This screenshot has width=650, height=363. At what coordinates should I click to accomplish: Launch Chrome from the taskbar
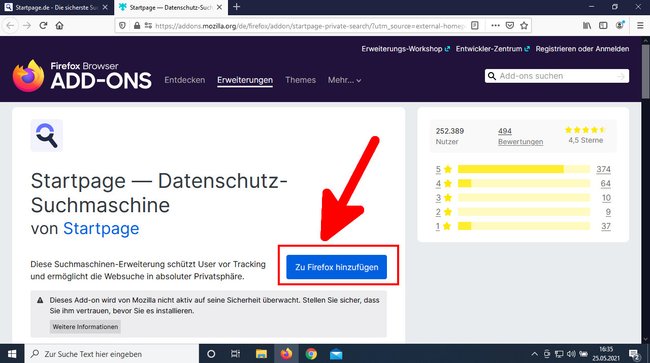[311, 354]
